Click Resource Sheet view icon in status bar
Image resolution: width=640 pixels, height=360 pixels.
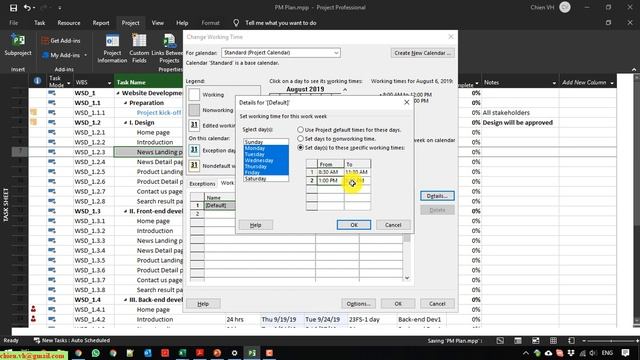[553, 340]
